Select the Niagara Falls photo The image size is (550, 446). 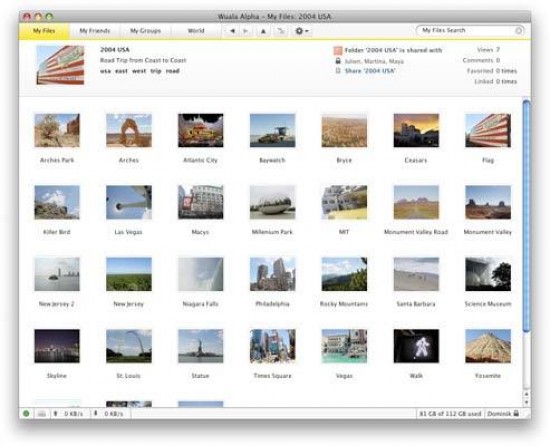(x=201, y=274)
